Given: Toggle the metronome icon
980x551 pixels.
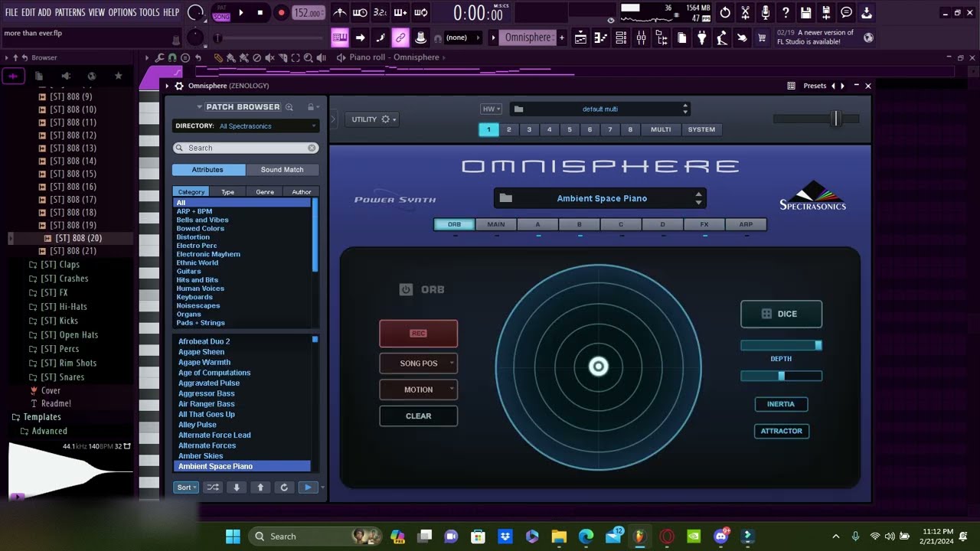Looking at the screenshot, I should (x=340, y=12).
